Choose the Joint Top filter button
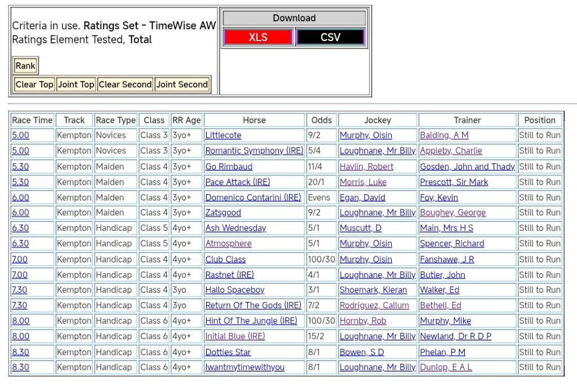Screen dimensions: 577x392 [76, 84]
